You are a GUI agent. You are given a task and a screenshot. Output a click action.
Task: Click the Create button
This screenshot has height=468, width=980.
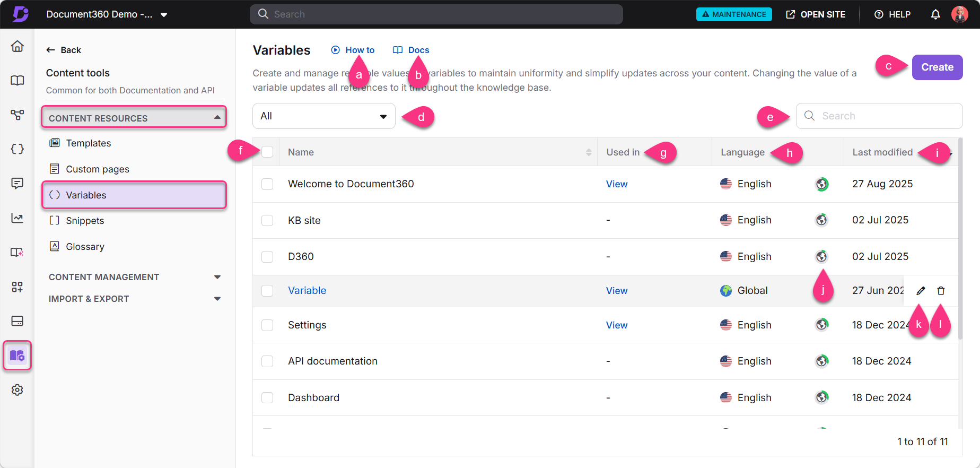[937, 67]
